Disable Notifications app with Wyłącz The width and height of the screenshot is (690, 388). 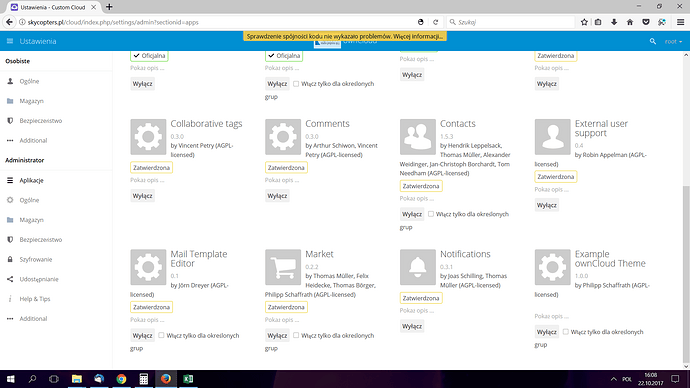click(412, 326)
